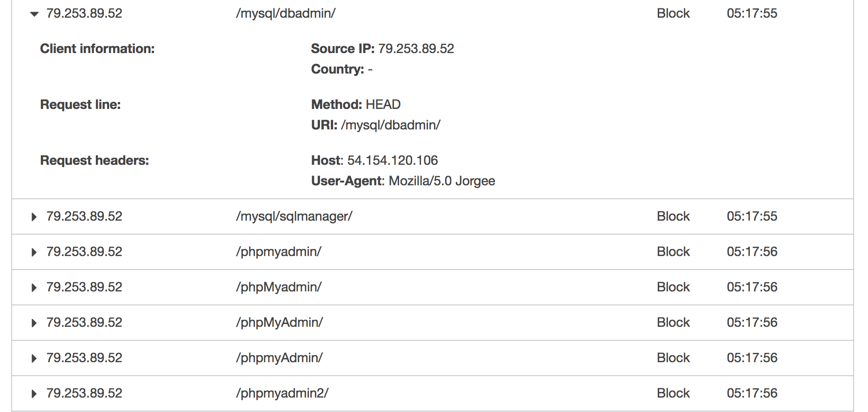Click the Source IP value in details
868x412 pixels.
(416, 49)
